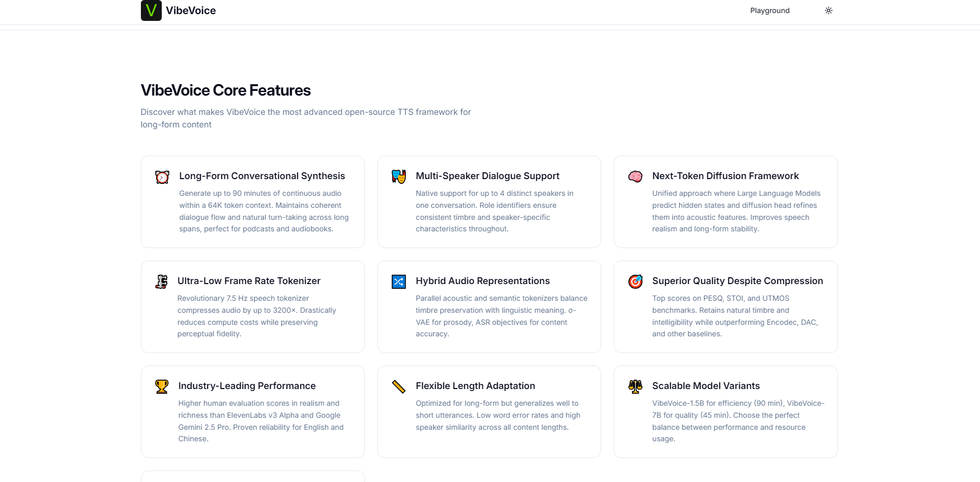Toggle the light/dark theme sun icon

click(828, 10)
